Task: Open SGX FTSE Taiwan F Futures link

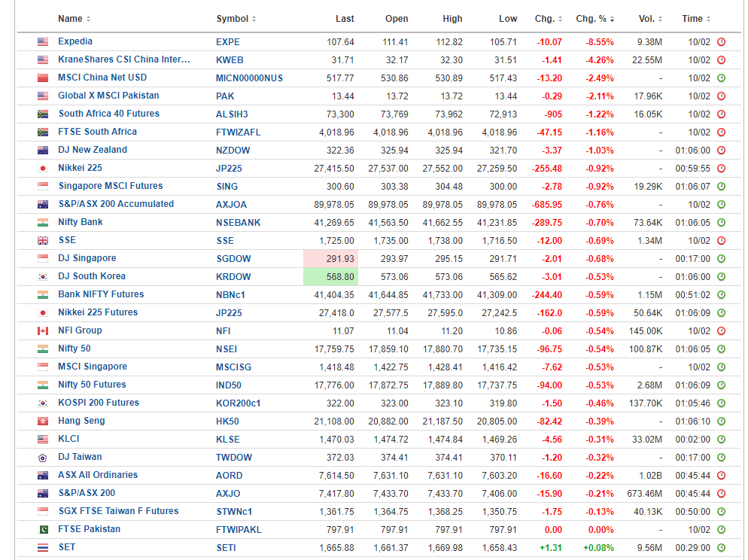Action: pos(118,511)
